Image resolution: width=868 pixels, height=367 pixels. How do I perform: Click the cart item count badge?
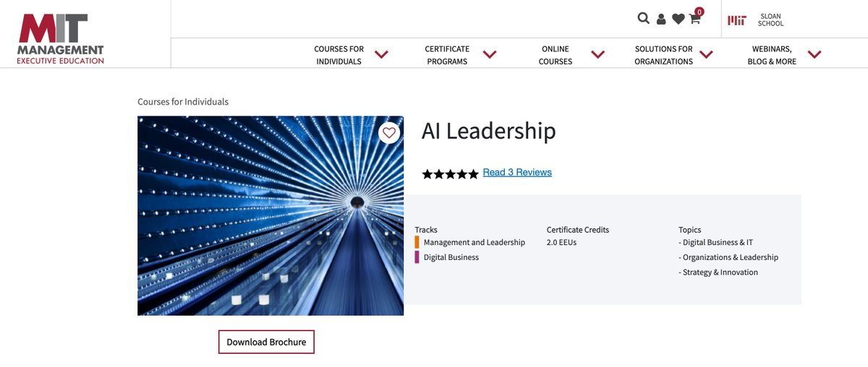point(699,12)
